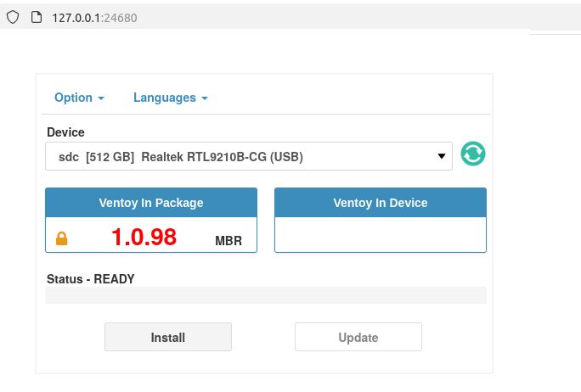The width and height of the screenshot is (581, 392).
Task: Click the black arrow in Device dropdown
Action: (x=441, y=156)
